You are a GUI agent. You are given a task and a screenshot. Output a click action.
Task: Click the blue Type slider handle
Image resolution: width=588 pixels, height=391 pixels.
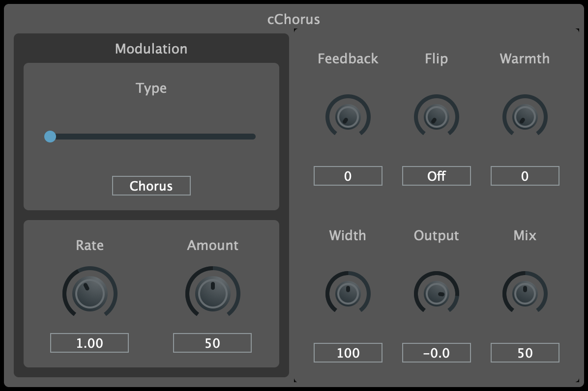pyautogui.click(x=50, y=137)
